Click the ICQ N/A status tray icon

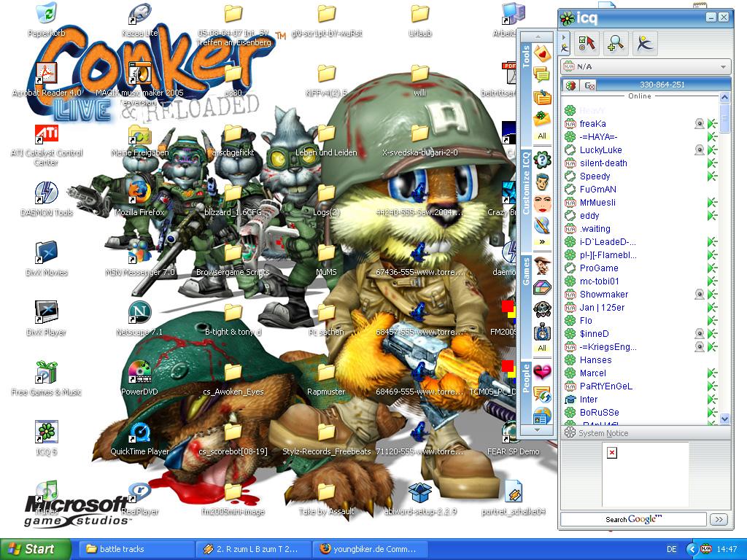click(x=705, y=549)
